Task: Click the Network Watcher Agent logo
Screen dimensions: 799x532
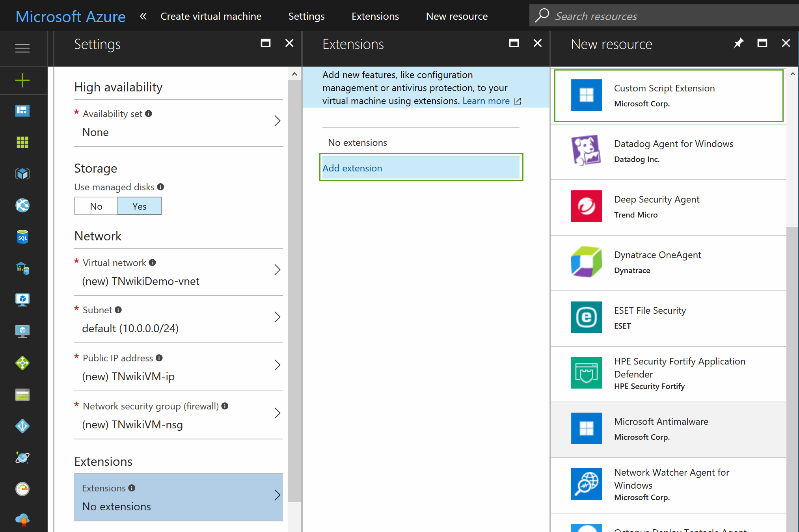Action: pos(586,484)
